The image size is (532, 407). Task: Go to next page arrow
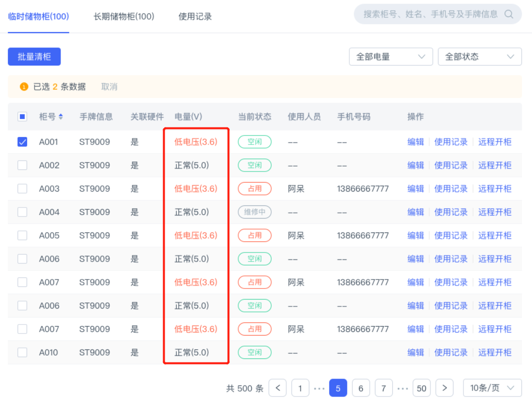click(444, 388)
